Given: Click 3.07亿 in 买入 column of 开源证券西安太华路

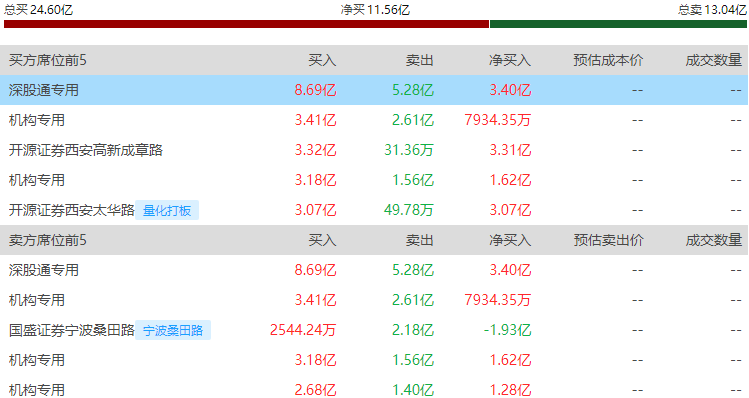Looking at the screenshot, I should [x=315, y=210].
